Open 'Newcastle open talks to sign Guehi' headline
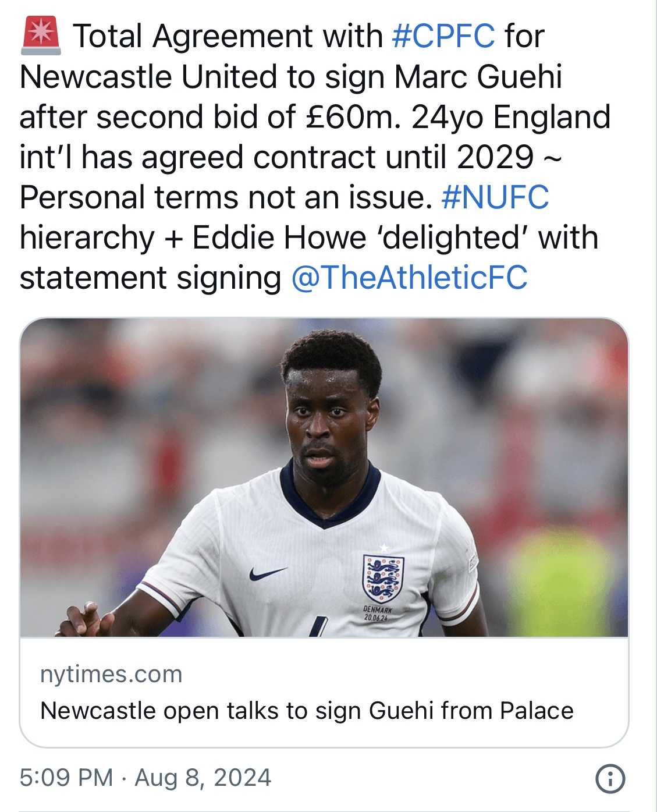 [x=307, y=711]
